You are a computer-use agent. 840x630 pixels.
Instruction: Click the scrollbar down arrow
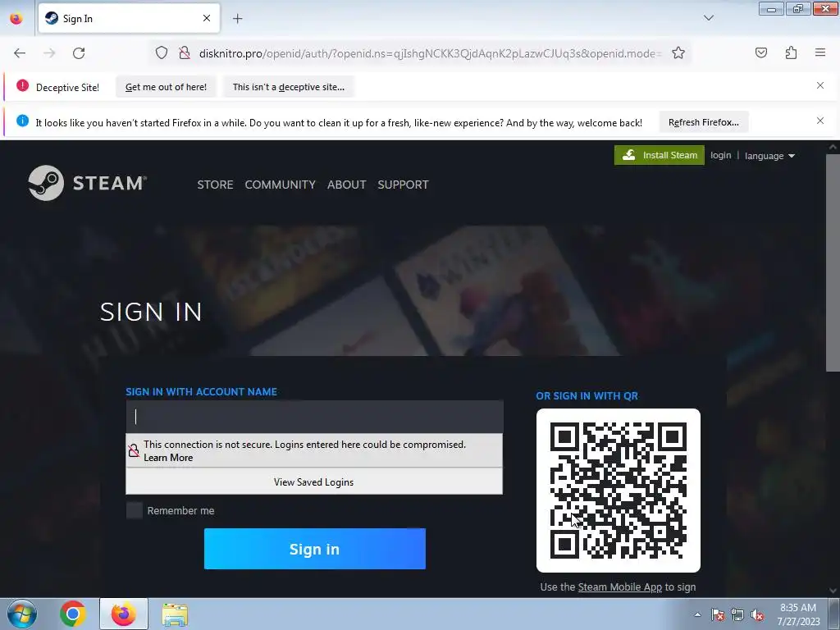coord(833,591)
